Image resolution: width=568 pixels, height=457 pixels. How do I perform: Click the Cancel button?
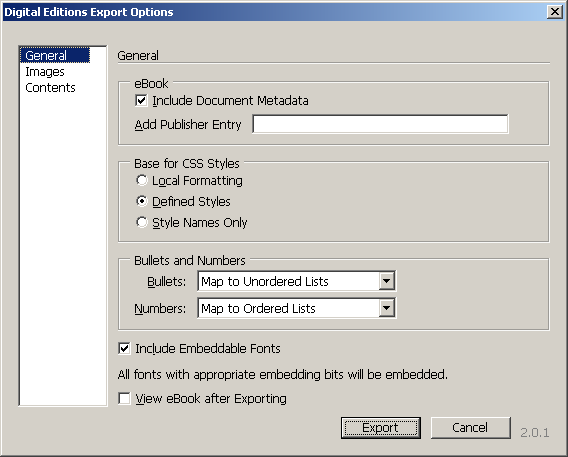(x=471, y=428)
